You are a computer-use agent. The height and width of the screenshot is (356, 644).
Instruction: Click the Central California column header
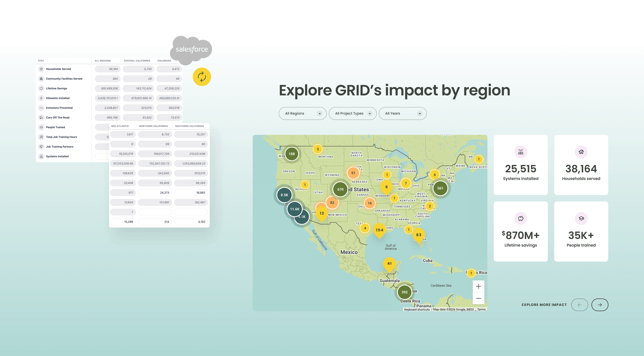(x=137, y=61)
